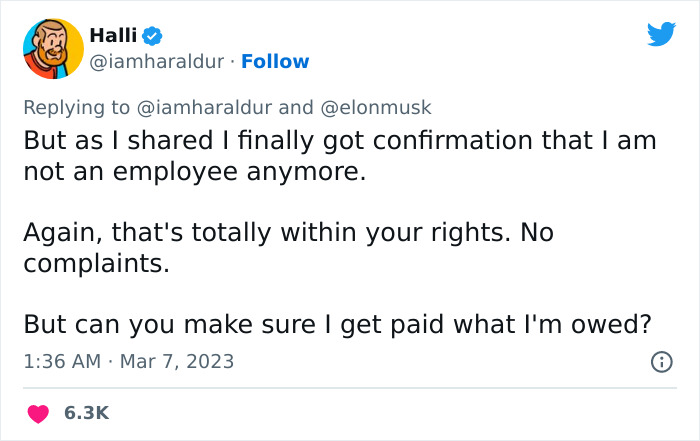Open the 1:36 AM timestamp

61,361
